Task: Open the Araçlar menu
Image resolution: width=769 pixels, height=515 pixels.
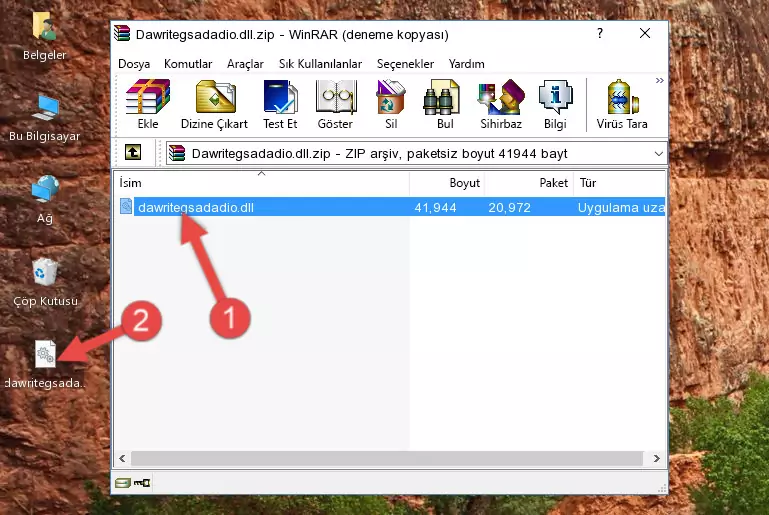Action: 245,64
